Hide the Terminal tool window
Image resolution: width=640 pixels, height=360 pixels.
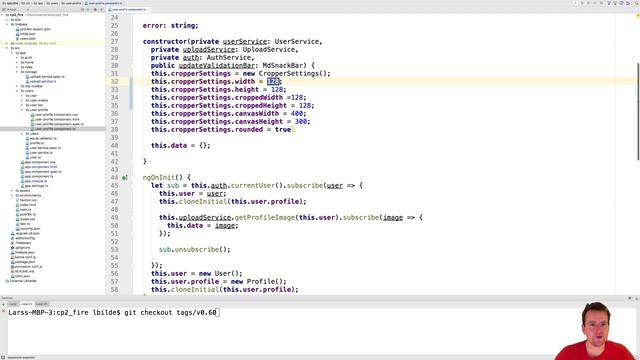tap(636, 298)
